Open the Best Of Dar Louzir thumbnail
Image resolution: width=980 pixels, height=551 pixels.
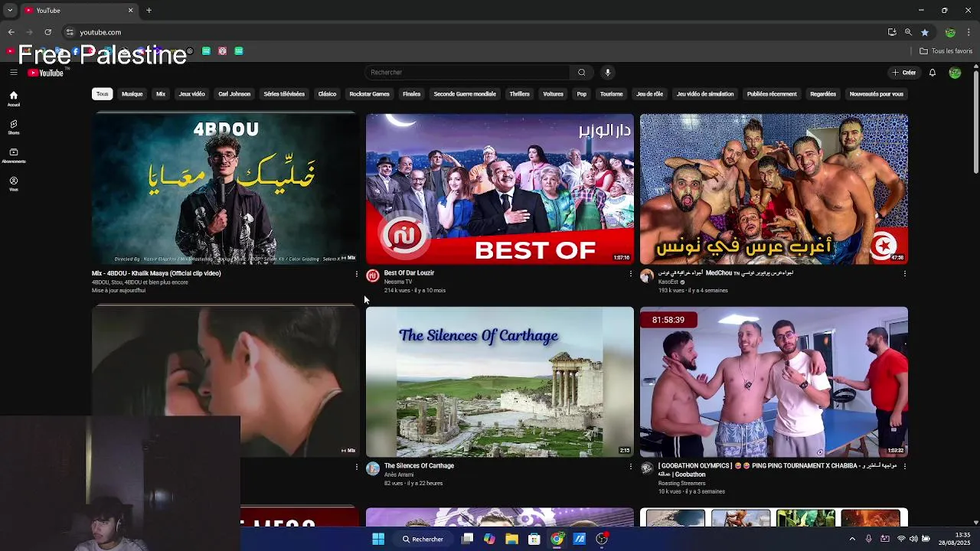click(500, 190)
